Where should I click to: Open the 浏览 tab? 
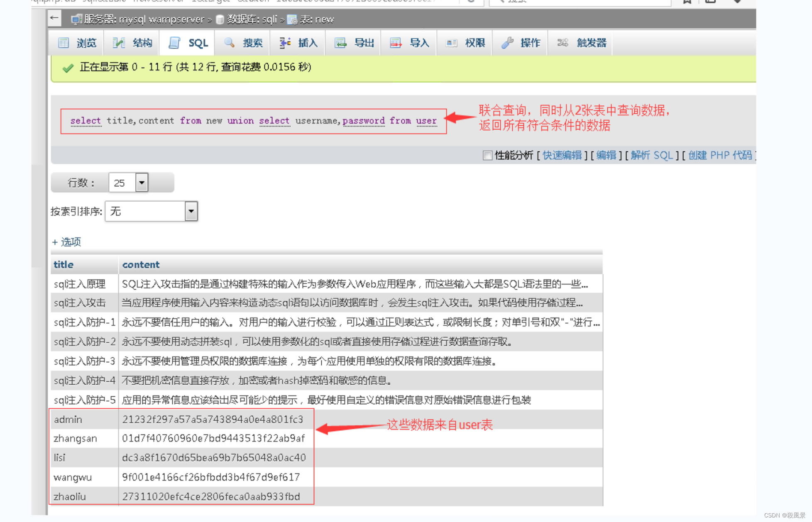coord(76,42)
